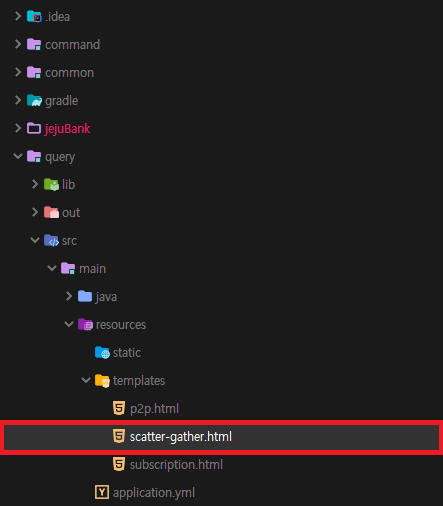This screenshot has width=443, height=506.
Task: Click the purple resources folder icon
Action: [85, 324]
